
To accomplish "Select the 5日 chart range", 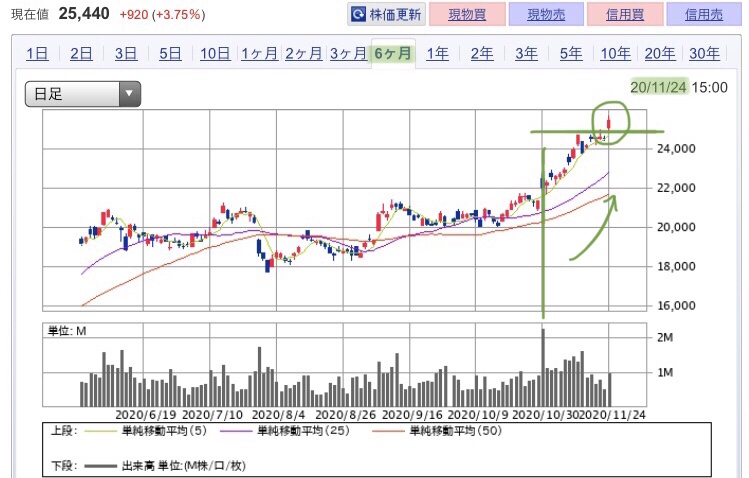I will coord(170,53).
